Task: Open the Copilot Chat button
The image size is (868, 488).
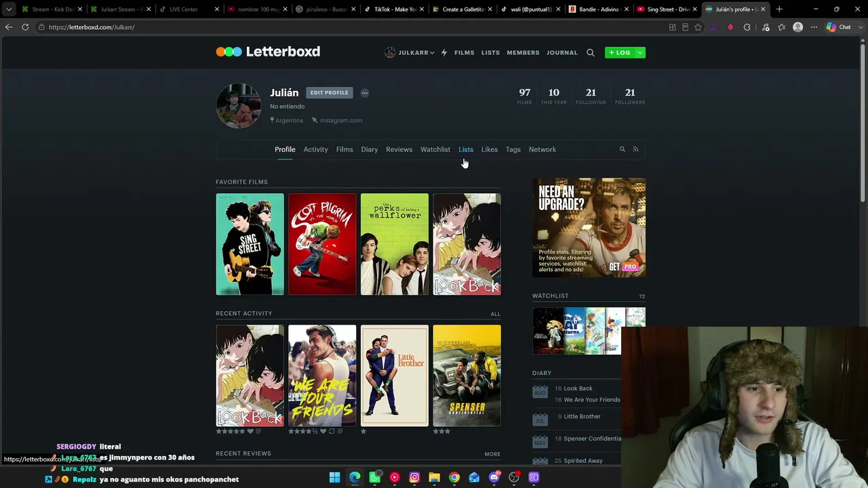Action: (x=839, y=27)
